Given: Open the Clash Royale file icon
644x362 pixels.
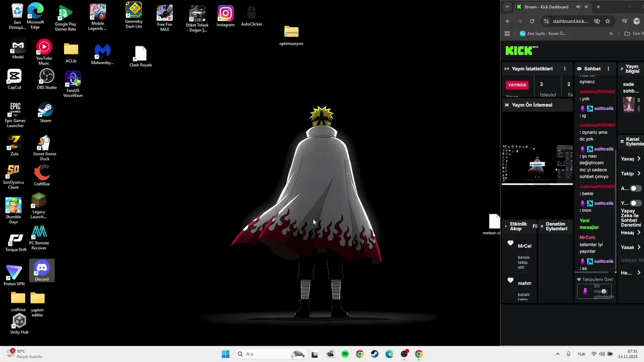Looking at the screenshot, I should click(140, 57).
